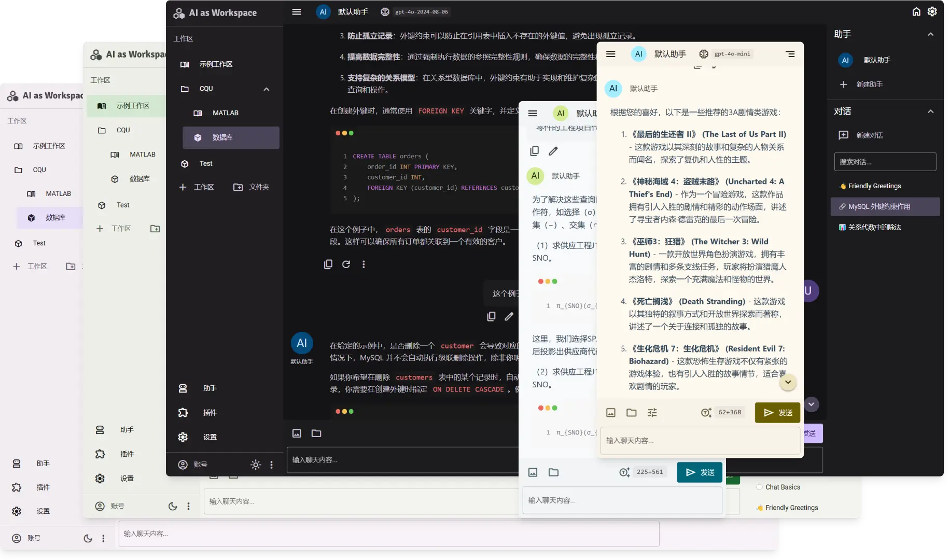The width and height of the screenshot is (949, 560).
Task: Collapse the CQU folder in the dark sidebar
Action: tap(266, 89)
